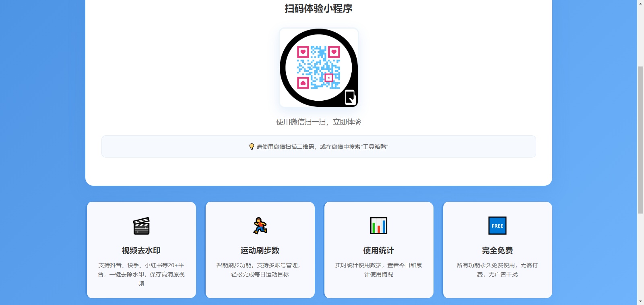Click the 扫码体验小程序 heading
The width and height of the screenshot is (644, 305).
click(319, 8)
